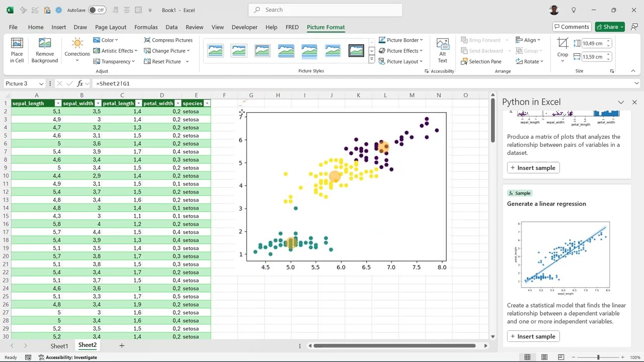Image resolution: width=644 pixels, height=362 pixels.
Task: Open species column filter dropdown
Action: coord(207,104)
